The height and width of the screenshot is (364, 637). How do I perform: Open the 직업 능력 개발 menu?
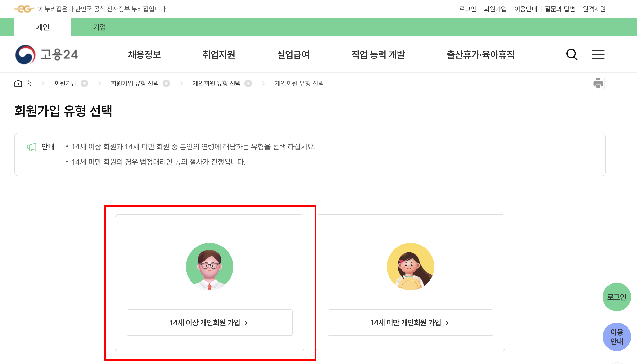[378, 54]
